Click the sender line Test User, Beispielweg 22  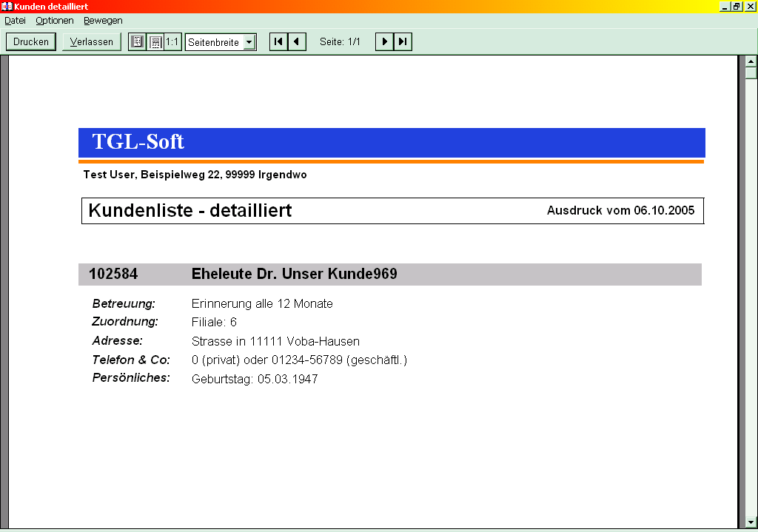click(195, 175)
